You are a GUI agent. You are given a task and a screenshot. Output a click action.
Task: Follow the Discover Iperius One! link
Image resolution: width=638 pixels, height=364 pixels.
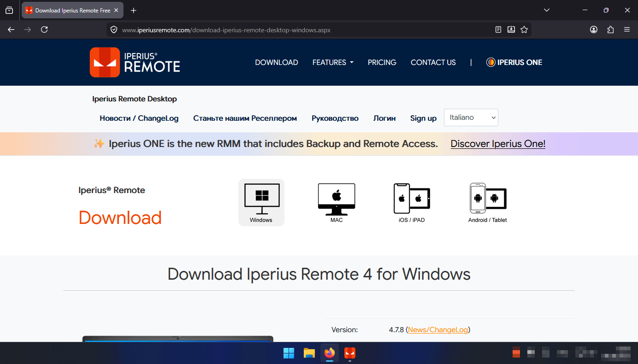click(498, 144)
